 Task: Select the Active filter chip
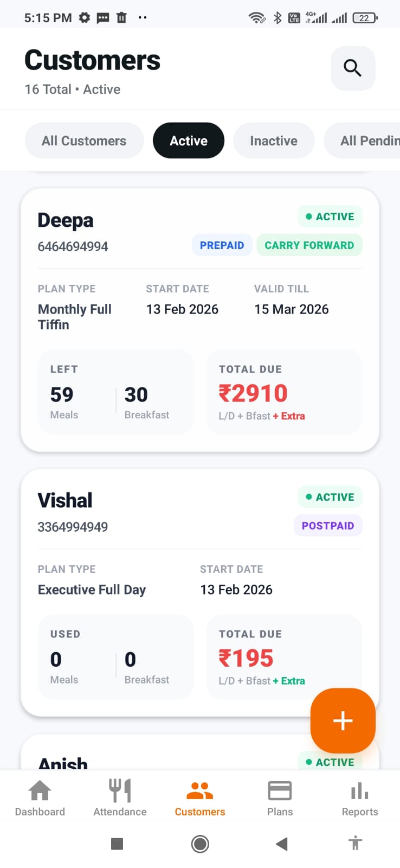[x=189, y=141]
